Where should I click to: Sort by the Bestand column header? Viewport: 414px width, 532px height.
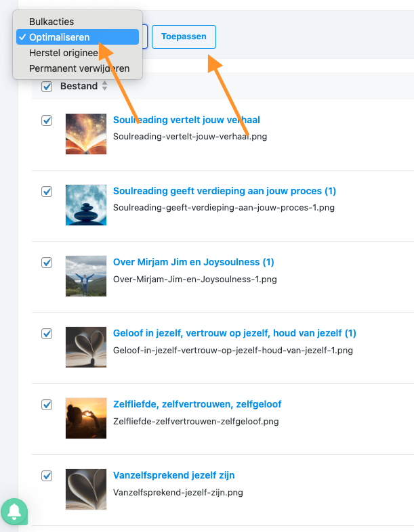pyautogui.click(x=79, y=86)
